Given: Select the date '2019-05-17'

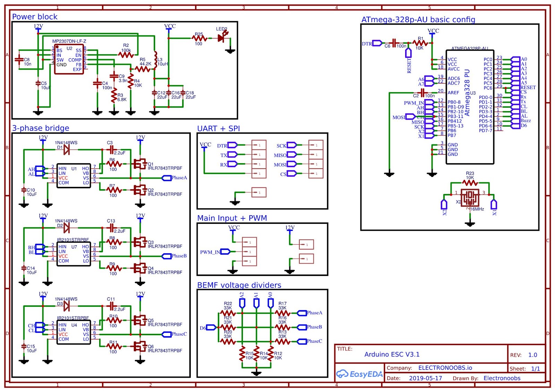Looking at the screenshot, I should tap(426, 378).
